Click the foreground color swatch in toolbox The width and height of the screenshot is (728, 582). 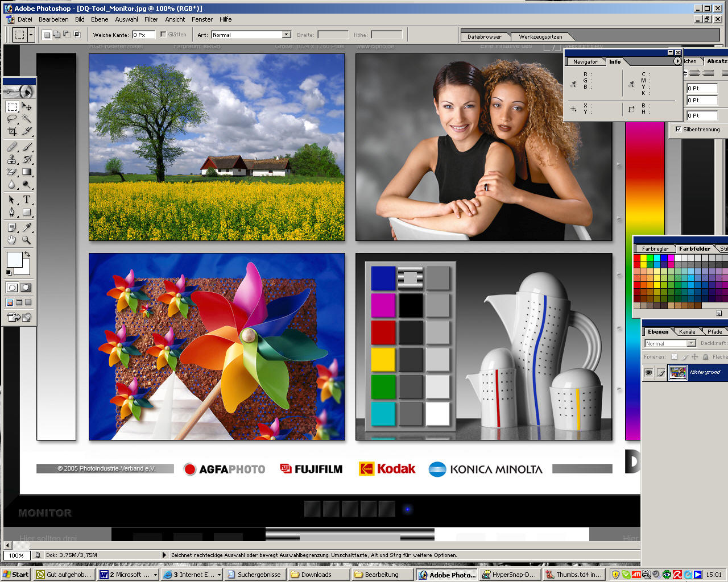point(14,260)
